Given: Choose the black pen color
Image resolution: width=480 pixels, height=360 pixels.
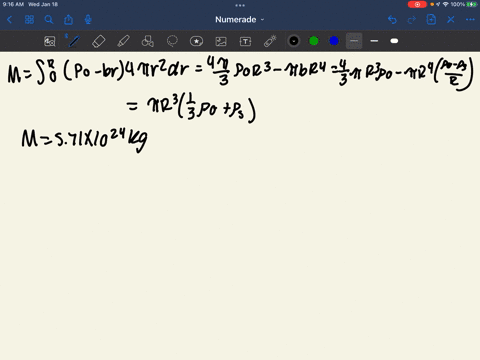Looking at the screenshot, I should coord(294,41).
